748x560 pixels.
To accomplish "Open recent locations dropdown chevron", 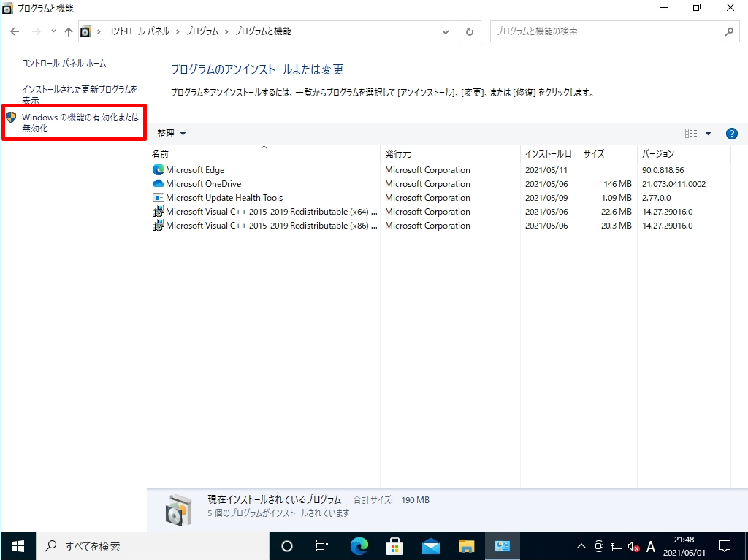I will click(53, 31).
